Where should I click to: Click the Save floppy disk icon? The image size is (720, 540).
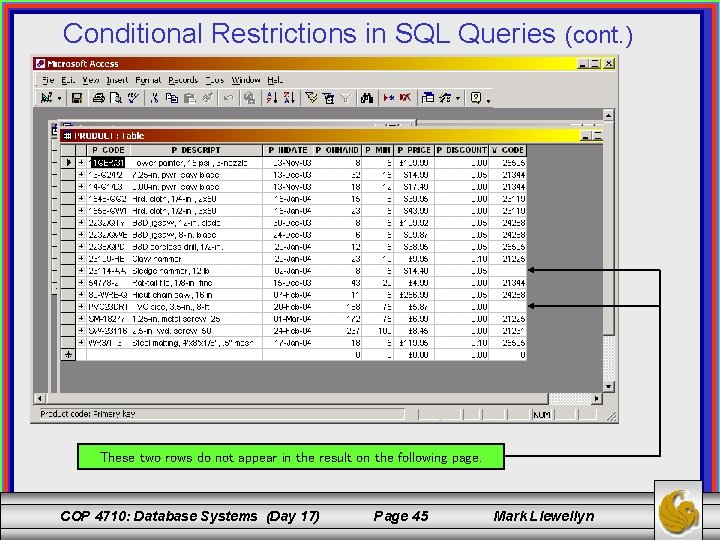[x=77, y=98]
